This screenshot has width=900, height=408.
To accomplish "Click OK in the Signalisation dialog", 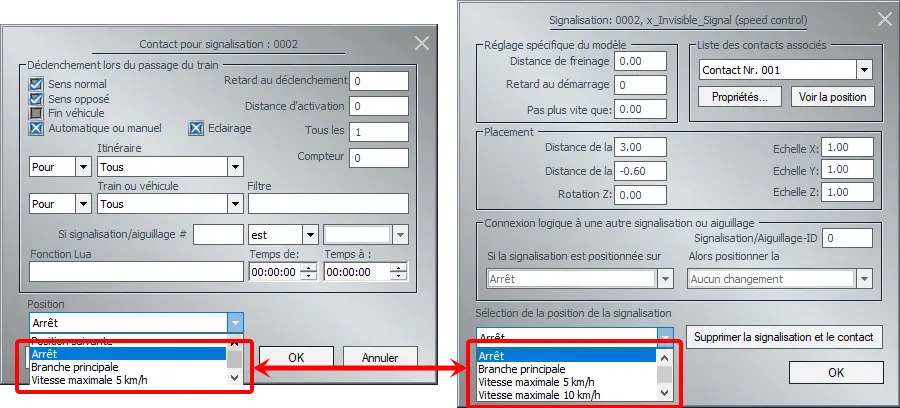I will coord(836,372).
